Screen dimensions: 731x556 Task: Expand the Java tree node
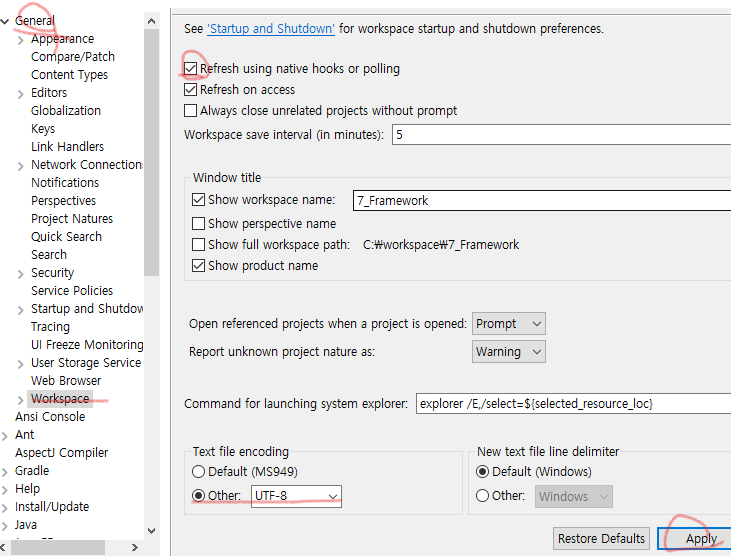pos(5,526)
